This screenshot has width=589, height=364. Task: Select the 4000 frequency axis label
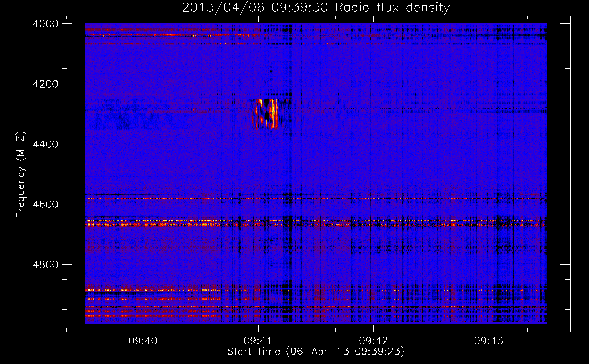46,24
